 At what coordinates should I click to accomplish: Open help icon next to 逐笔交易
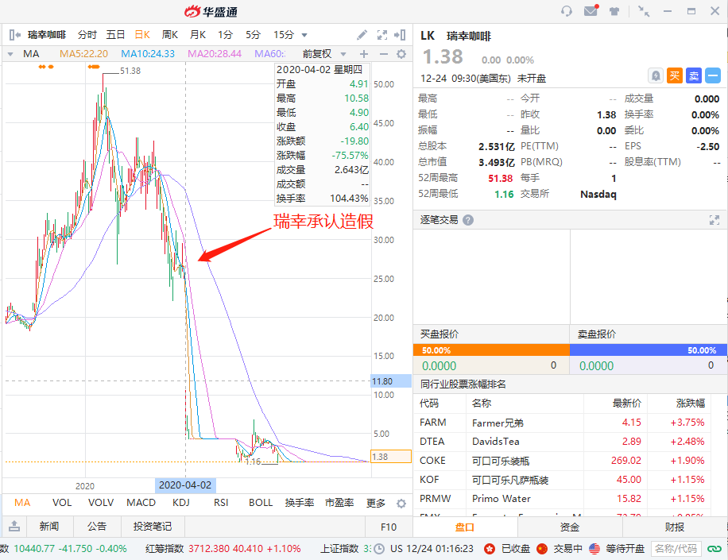[x=468, y=220]
